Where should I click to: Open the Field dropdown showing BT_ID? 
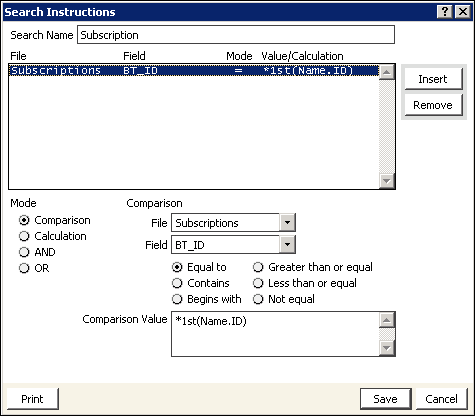point(287,245)
